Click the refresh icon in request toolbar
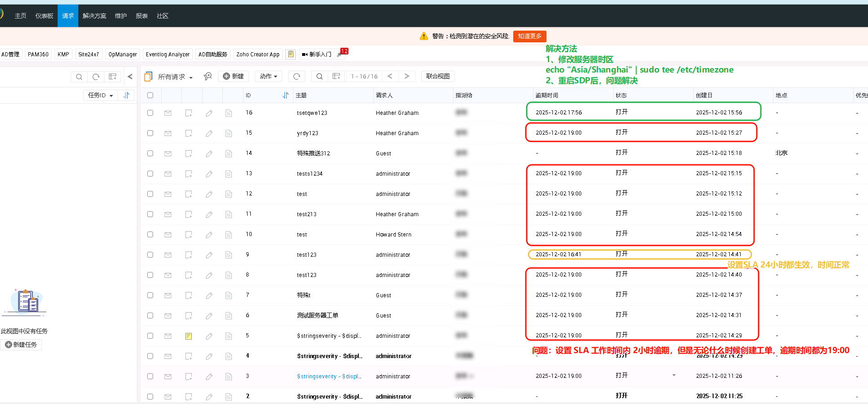Viewport: 868px width, 404px height. pyautogui.click(x=297, y=77)
